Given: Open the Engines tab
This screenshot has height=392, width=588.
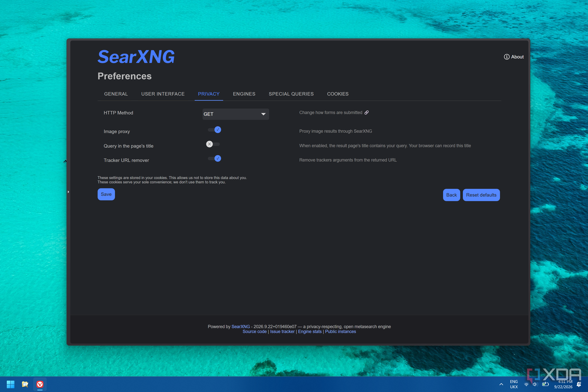Looking at the screenshot, I should coord(244,94).
